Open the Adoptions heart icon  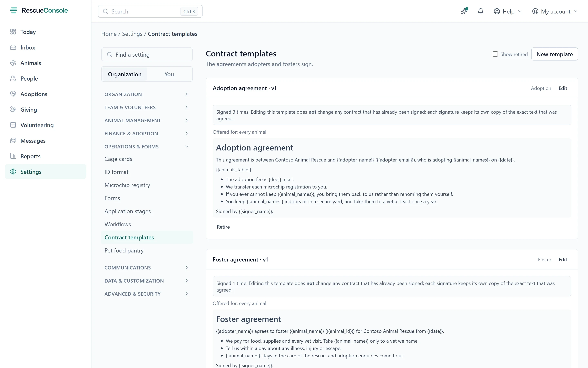13,94
